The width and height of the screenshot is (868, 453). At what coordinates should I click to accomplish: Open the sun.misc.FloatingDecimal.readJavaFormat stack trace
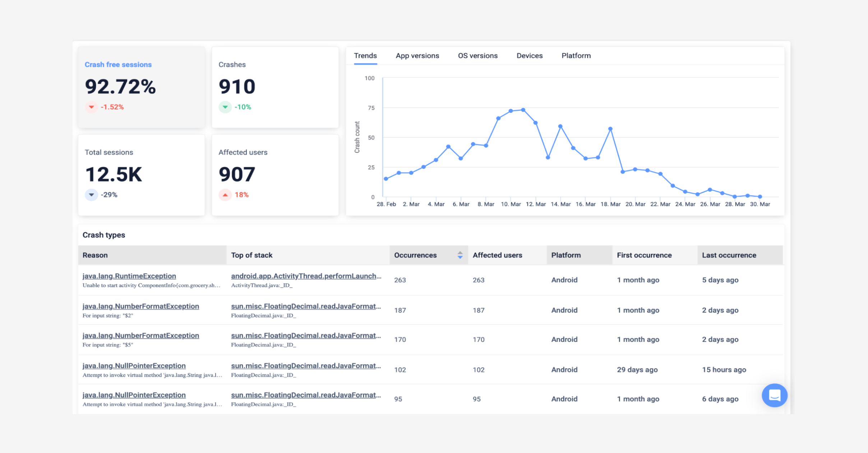(306, 306)
